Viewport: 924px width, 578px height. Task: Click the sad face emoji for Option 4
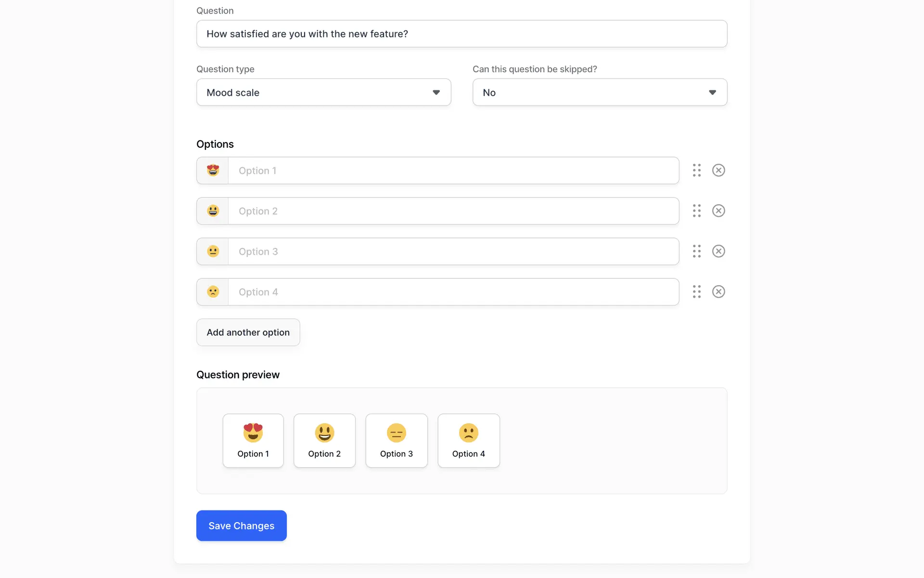(x=213, y=292)
